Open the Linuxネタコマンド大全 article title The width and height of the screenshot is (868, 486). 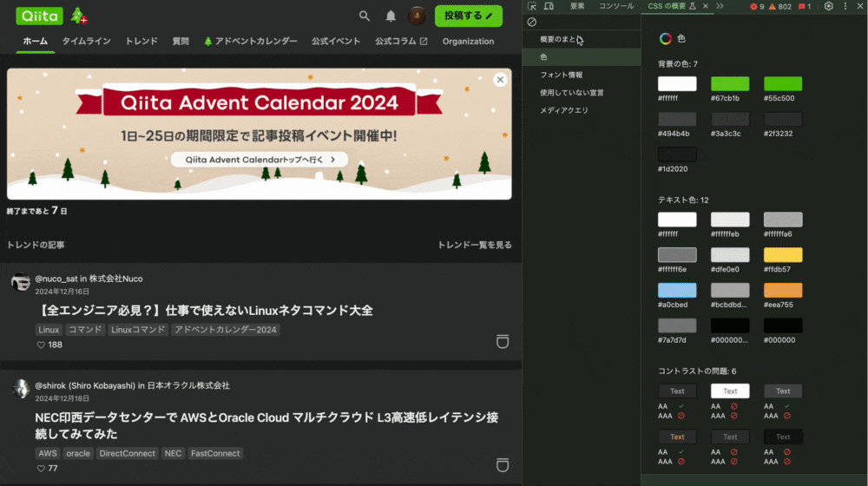(x=204, y=311)
